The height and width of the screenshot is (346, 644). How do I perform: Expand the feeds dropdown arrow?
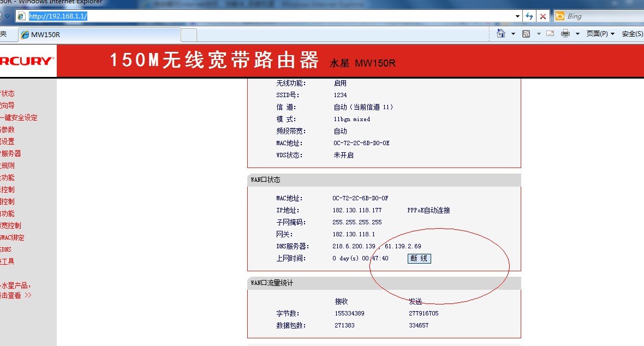[x=539, y=34]
